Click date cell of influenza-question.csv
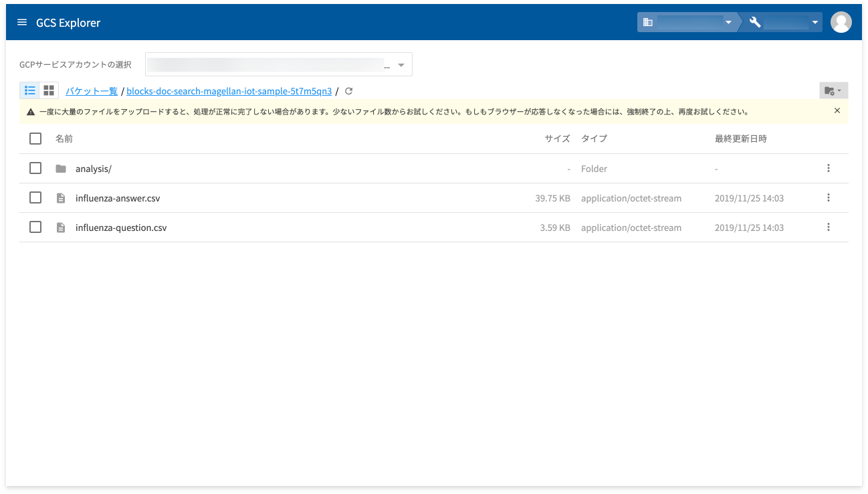This screenshot has width=868, height=494. tap(749, 228)
